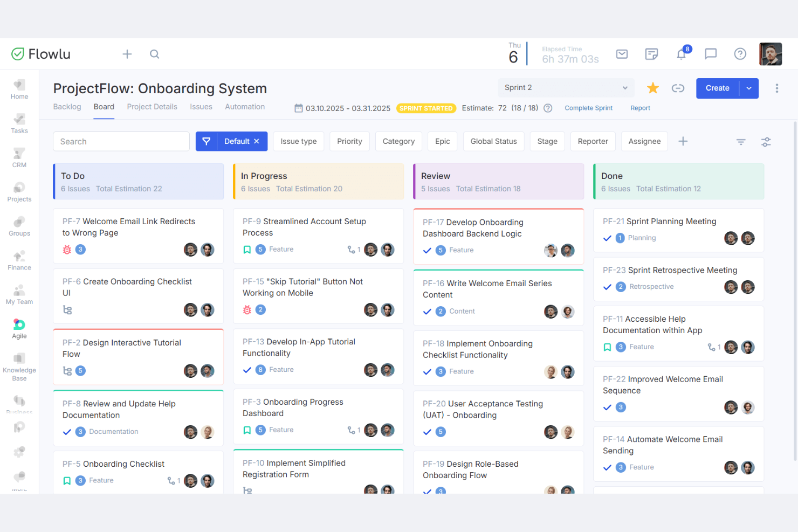
Task: Open the Assignee filter
Action: (x=645, y=141)
